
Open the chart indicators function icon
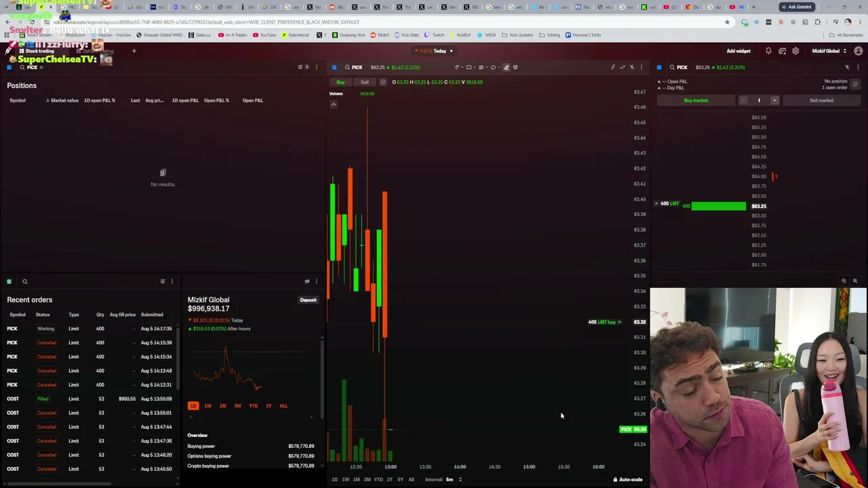613,67
